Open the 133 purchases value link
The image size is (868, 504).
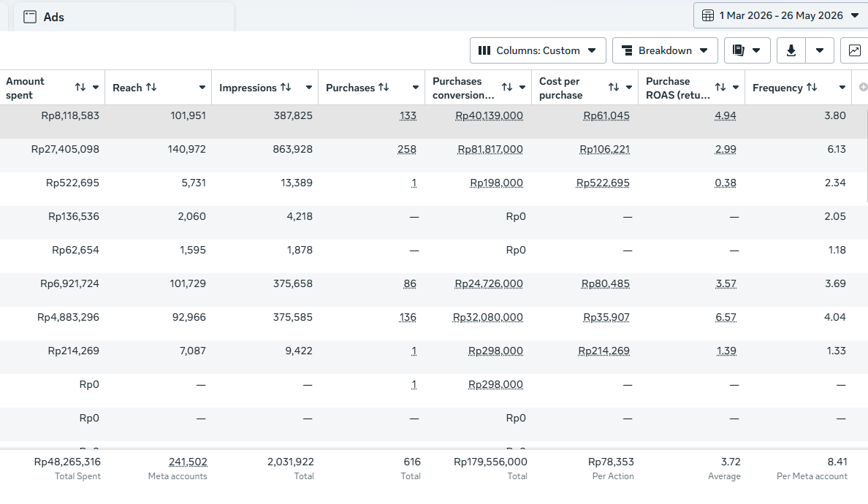pos(408,115)
